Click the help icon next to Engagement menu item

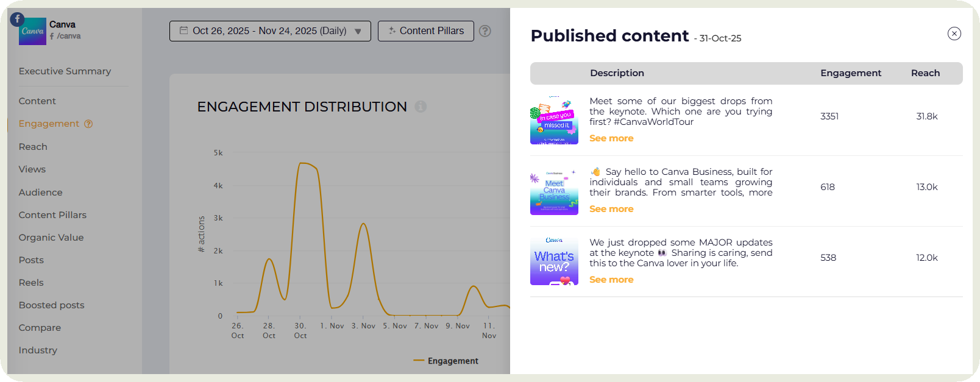point(88,124)
